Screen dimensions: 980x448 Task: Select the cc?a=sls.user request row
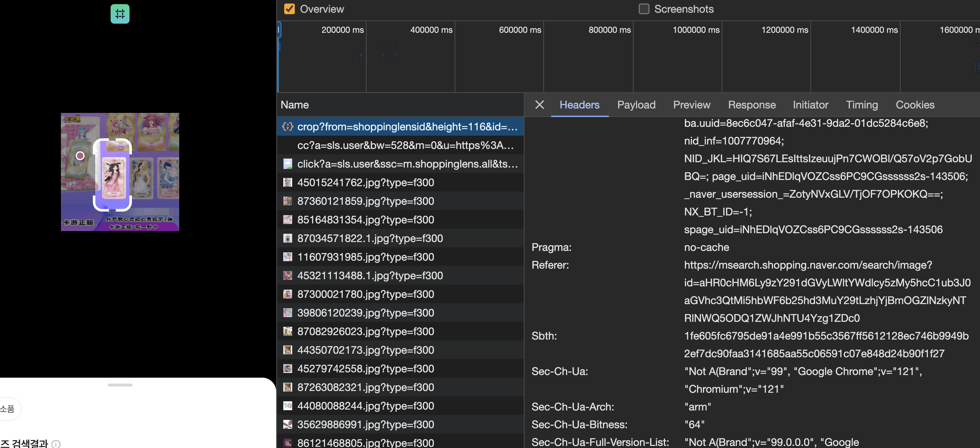coord(405,145)
